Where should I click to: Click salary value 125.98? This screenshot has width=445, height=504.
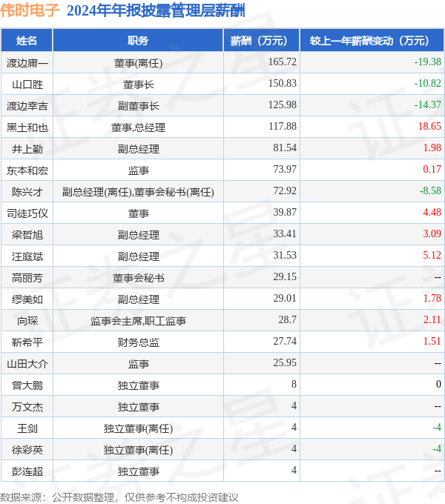(x=283, y=105)
